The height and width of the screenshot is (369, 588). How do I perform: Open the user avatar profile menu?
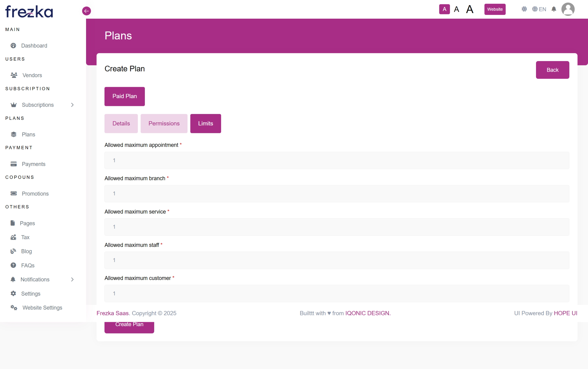coord(568,9)
